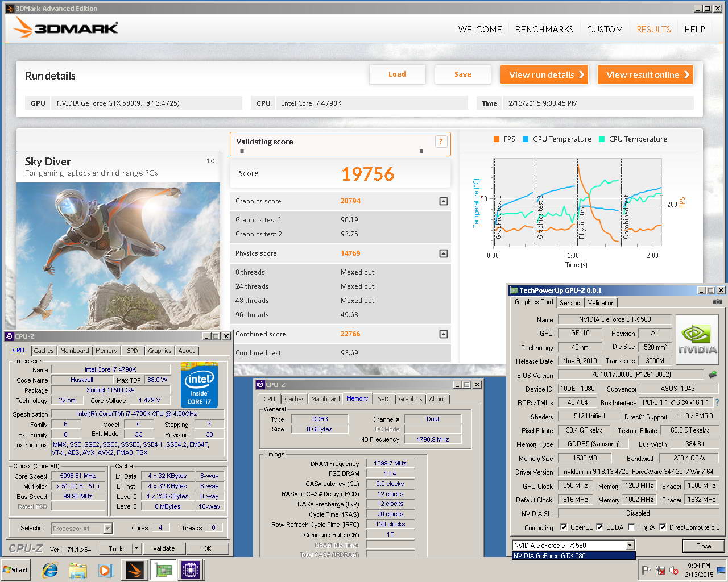Click the help question mark in Validating score
Image resolution: width=728 pixels, height=582 pixels.
tap(441, 142)
